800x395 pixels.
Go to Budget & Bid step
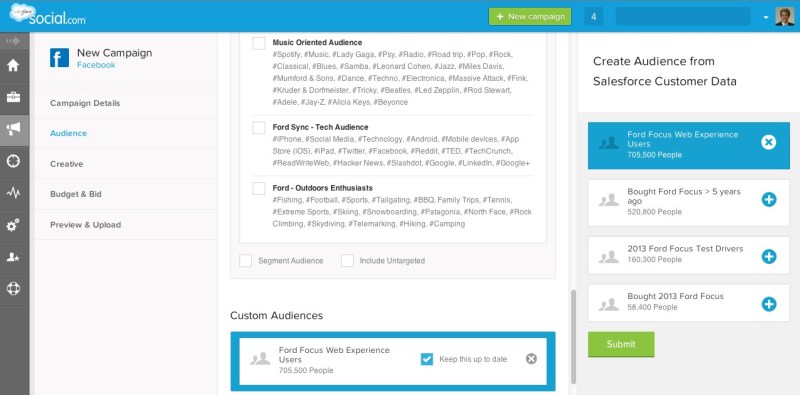76,194
